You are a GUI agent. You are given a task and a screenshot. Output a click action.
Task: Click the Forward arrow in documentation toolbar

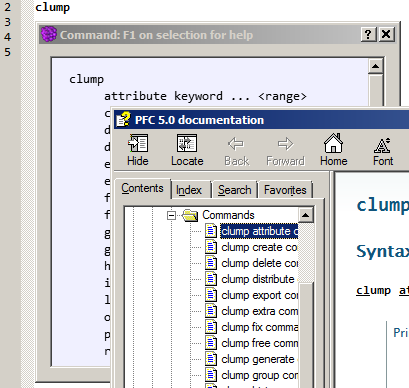285,150
